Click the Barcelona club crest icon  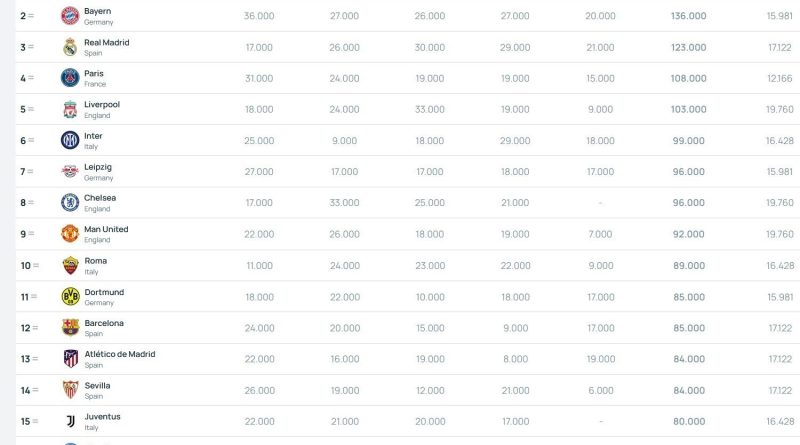pyautogui.click(x=69, y=328)
